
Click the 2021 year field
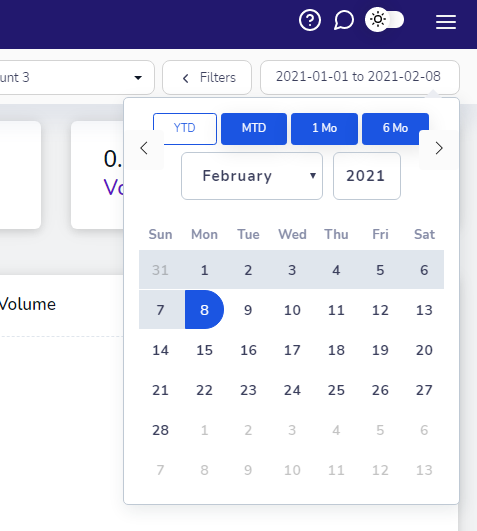(x=367, y=176)
